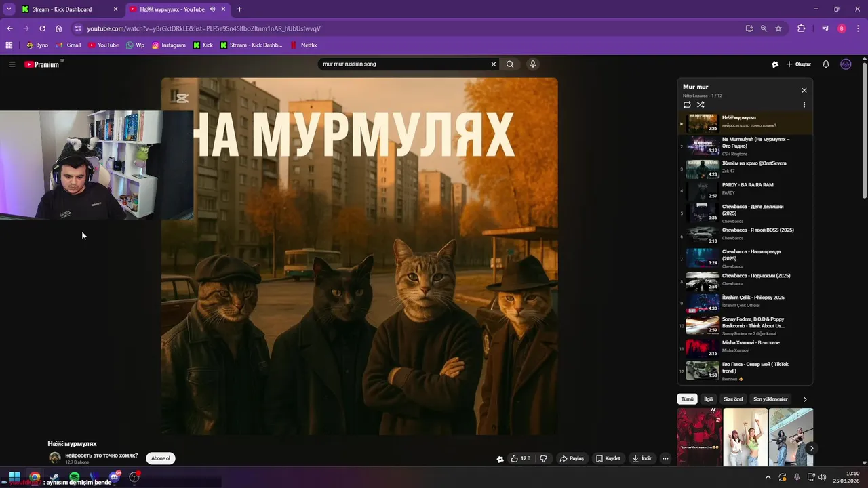Screen dimensions: 868x488
Task: Click the Kaydet save button
Action: click(608, 459)
